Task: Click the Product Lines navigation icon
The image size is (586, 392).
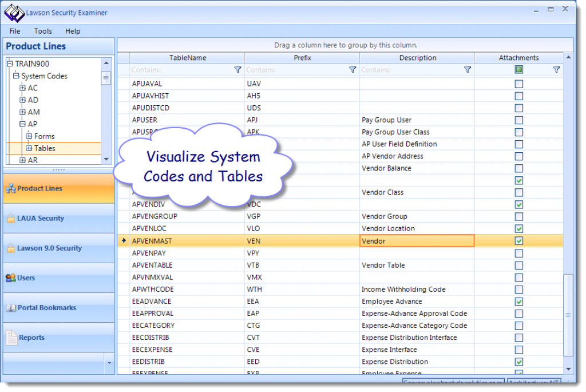Action: [x=11, y=189]
